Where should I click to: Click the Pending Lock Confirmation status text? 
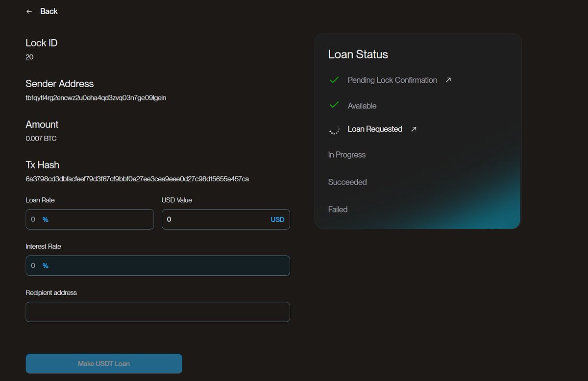pyautogui.click(x=392, y=80)
